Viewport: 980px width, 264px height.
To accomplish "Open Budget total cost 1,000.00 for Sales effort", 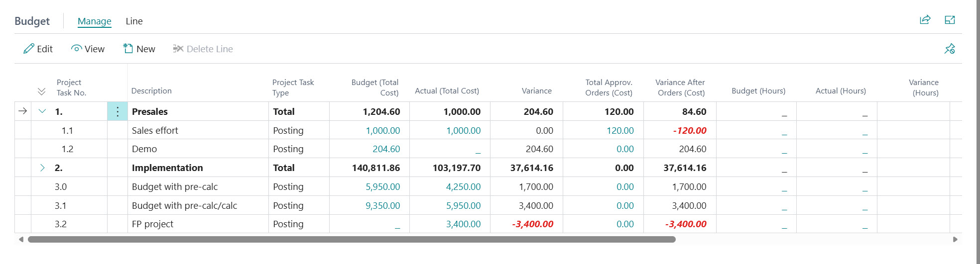I will 383,130.
